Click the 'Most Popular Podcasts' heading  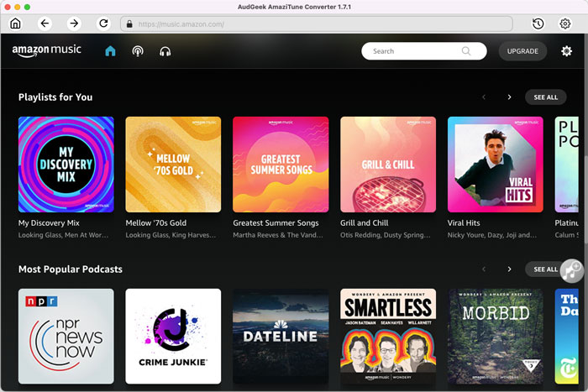coord(71,269)
